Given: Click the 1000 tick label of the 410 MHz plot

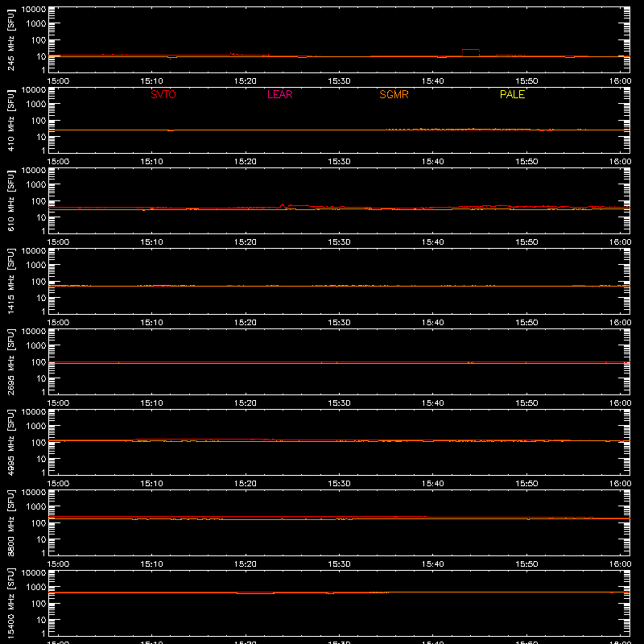Looking at the screenshot, I should pyautogui.click(x=36, y=104).
